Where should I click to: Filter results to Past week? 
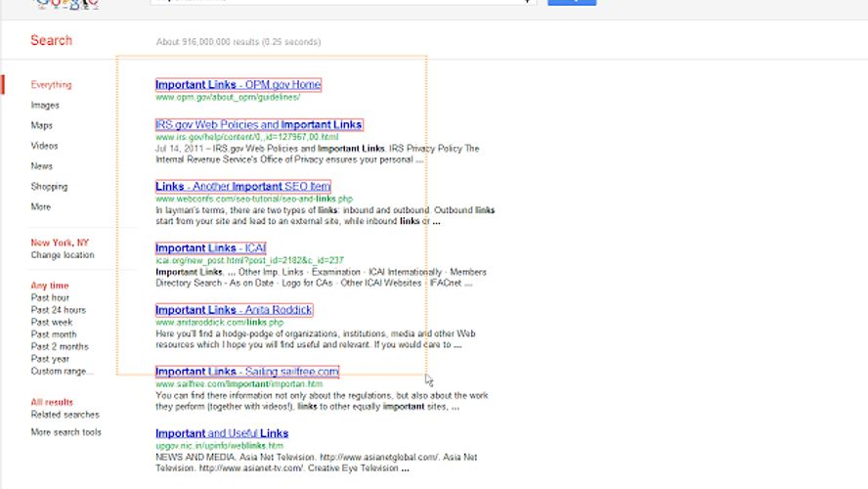52,322
